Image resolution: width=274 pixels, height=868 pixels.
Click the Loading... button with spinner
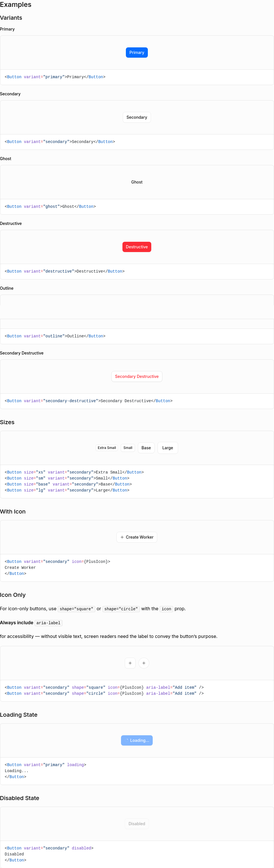pos(137,740)
